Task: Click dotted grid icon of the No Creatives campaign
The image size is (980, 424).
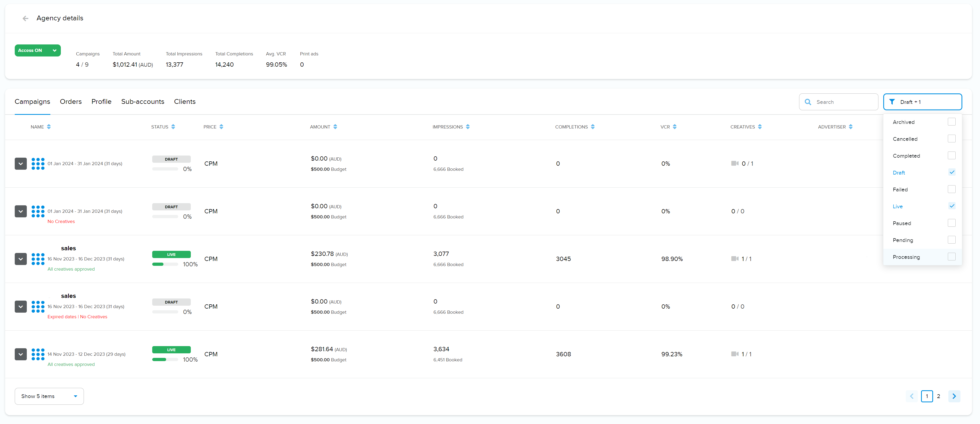Action: (38, 211)
